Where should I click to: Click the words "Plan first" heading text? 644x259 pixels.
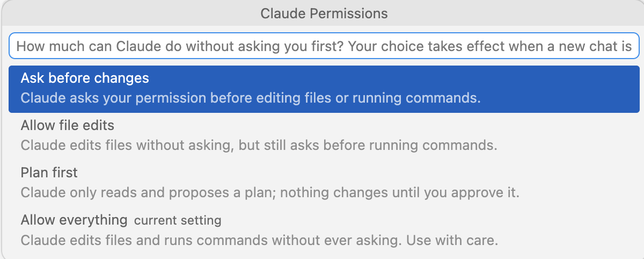click(x=49, y=173)
